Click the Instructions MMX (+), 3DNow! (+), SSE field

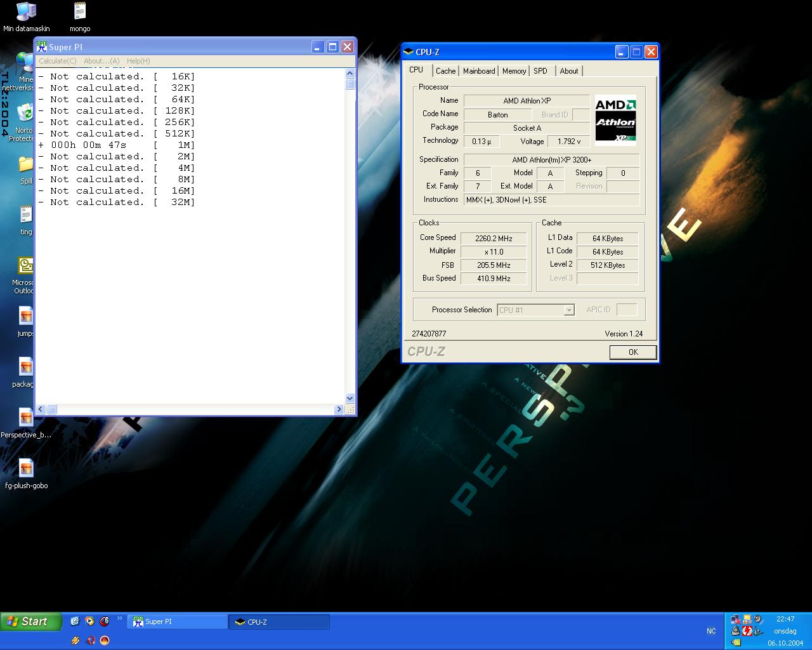pyautogui.click(x=551, y=200)
